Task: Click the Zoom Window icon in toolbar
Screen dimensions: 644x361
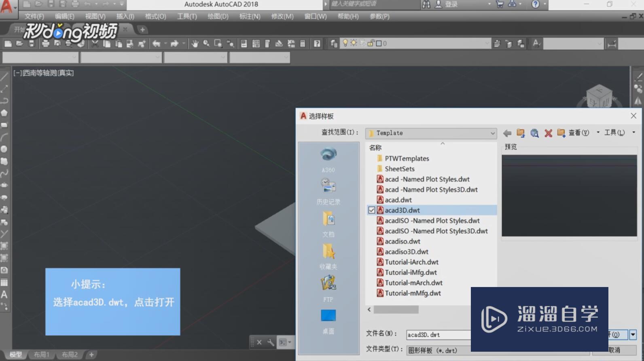Action: [218, 43]
